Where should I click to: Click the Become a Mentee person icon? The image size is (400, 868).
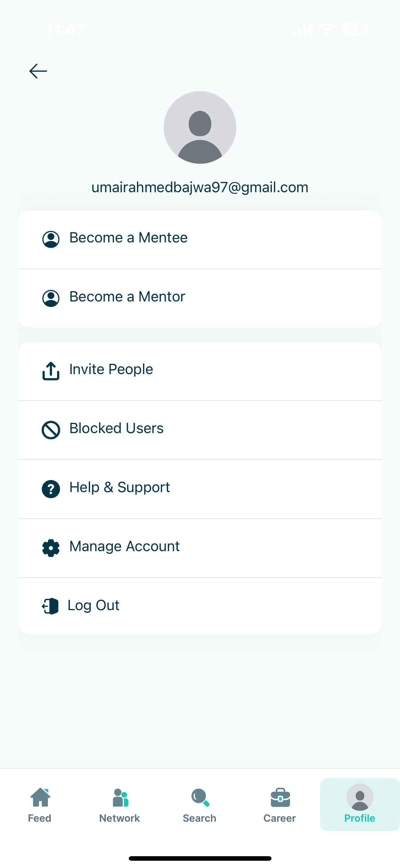tap(51, 239)
